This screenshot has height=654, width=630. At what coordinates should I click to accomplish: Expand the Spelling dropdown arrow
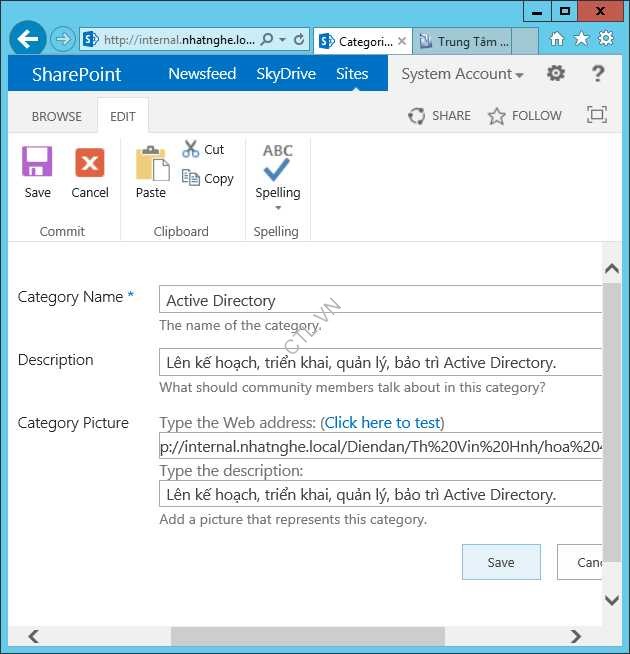tap(277, 208)
